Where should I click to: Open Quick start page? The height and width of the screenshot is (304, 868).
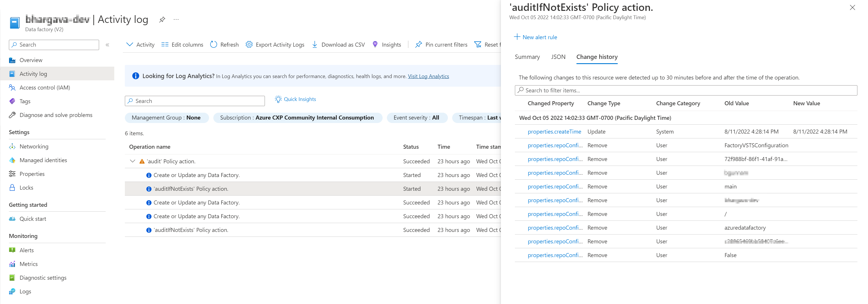[33, 219]
